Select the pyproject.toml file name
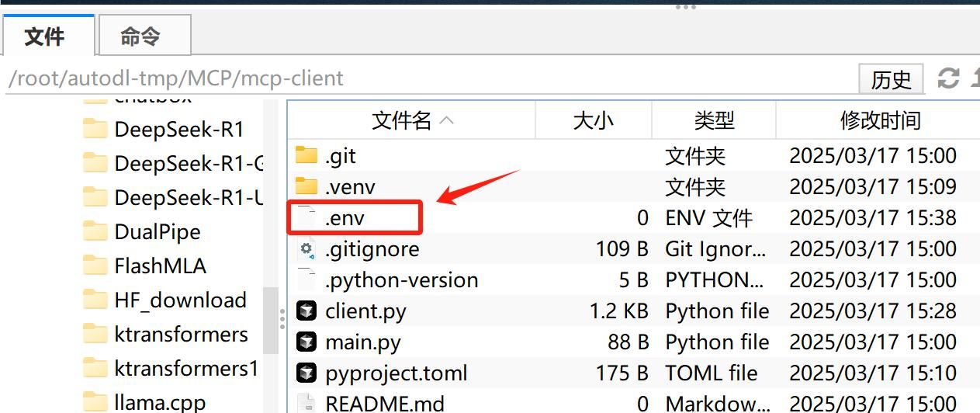The image size is (980, 413). point(397,373)
